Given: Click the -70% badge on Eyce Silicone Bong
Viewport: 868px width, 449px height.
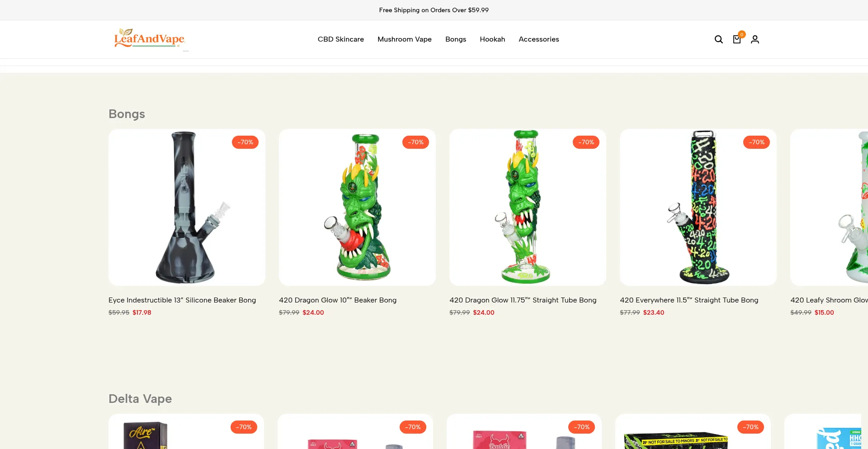Looking at the screenshot, I should 245,142.
